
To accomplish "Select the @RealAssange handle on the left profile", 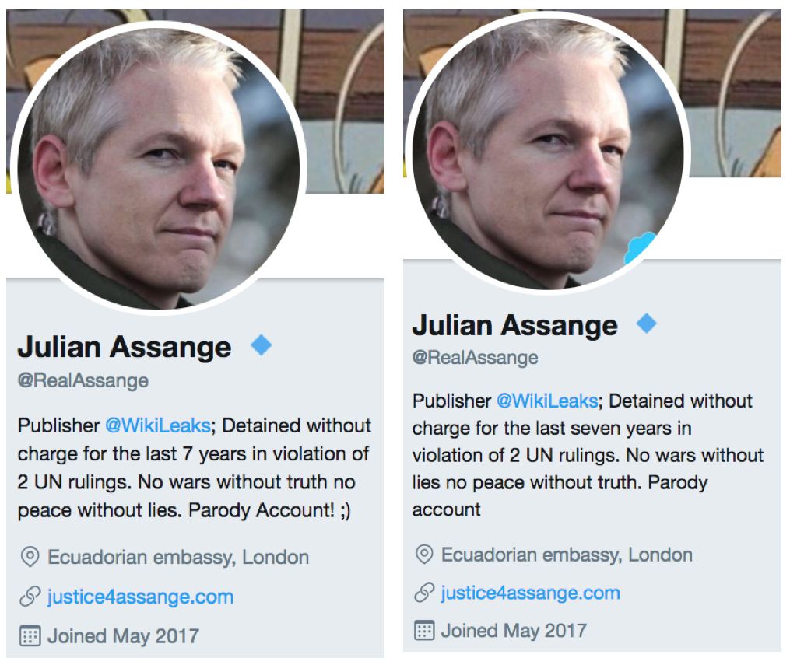I will tap(83, 381).
